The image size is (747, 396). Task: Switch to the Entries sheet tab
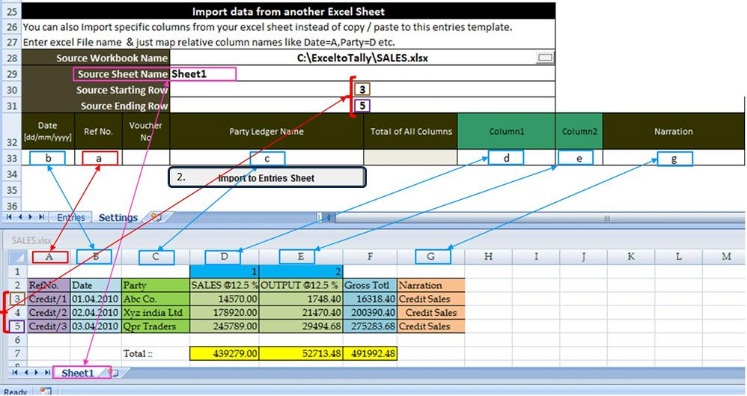pos(71,217)
